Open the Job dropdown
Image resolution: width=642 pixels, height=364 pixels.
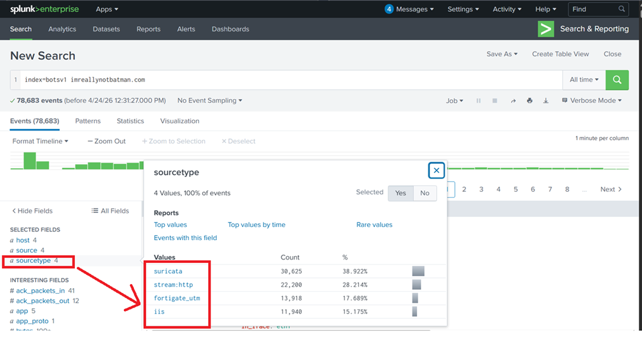pos(454,101)
